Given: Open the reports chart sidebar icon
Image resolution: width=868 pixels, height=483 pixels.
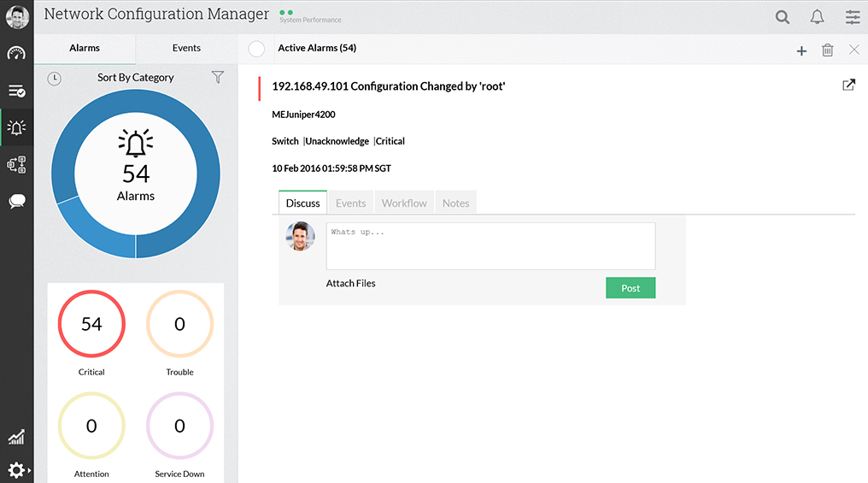Looking at the screenshot, I should click(16, 438).
